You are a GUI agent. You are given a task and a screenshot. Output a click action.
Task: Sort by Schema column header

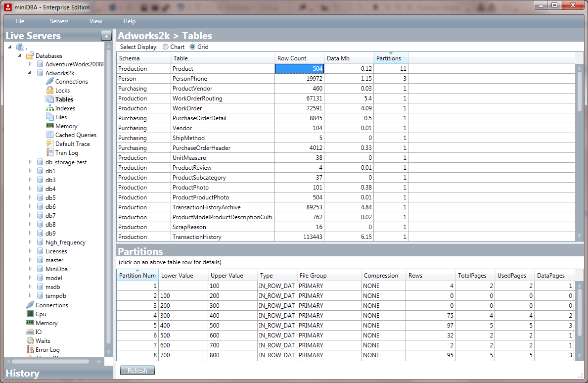pos(143,58)
